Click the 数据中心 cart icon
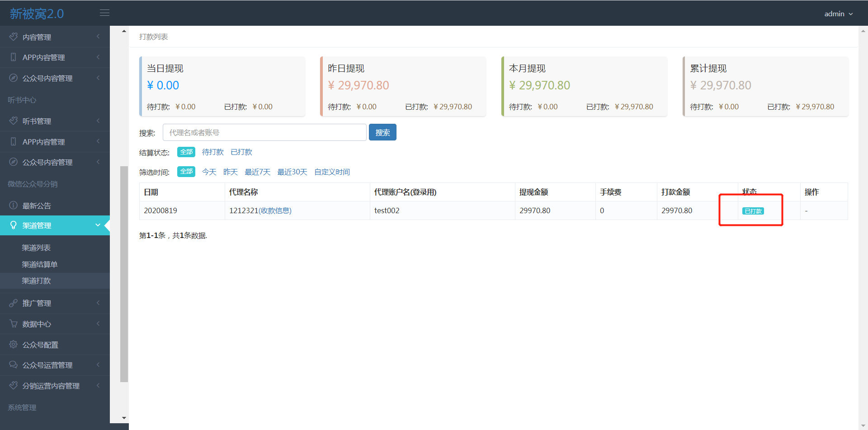Screen dimensions: 868x430 coord(14,324)
